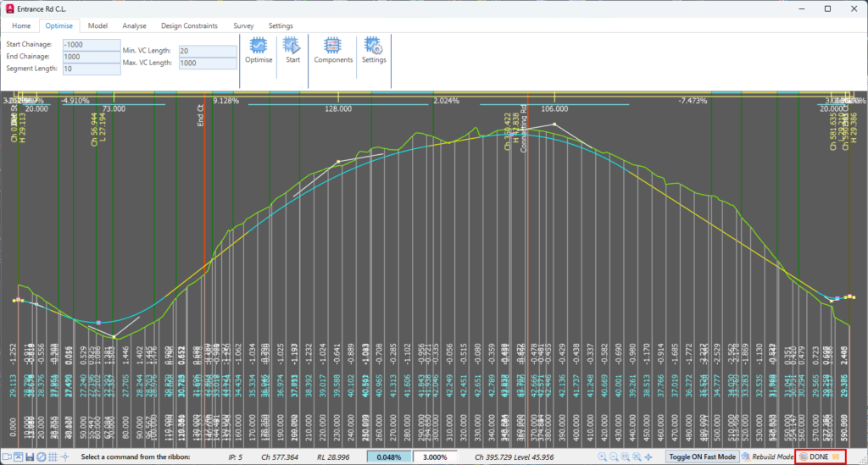Image resolution: width=868 pixels, height=465 pixels.
Task: Open the Design Constraints tab
Action: point(189,26)
